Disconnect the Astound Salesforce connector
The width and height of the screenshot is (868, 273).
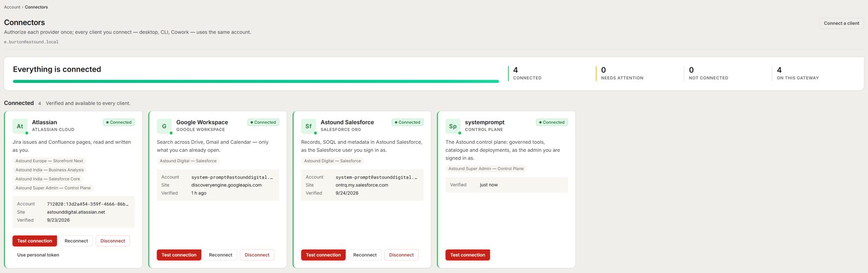pos(401,255)
